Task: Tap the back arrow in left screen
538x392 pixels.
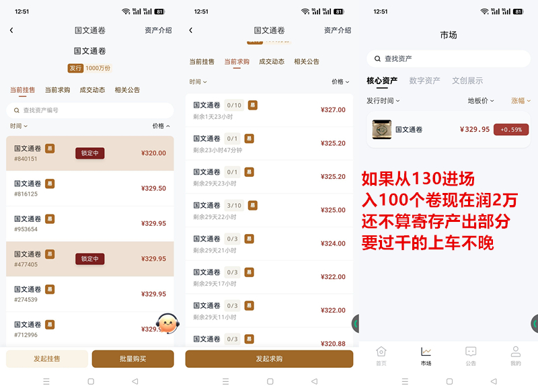Action: click(x=11, y=30)
